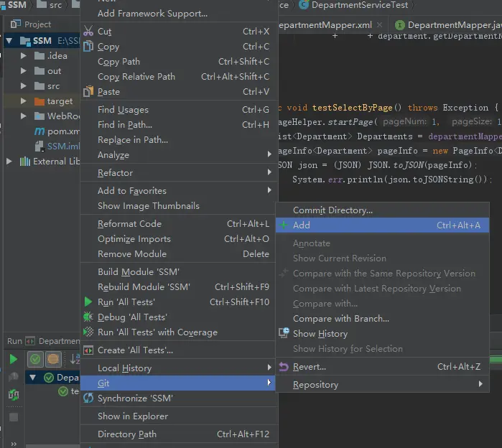This screenshot has height=448, width=502.
Task: Open the Repository submenu arrow
Action: (480, 384)
